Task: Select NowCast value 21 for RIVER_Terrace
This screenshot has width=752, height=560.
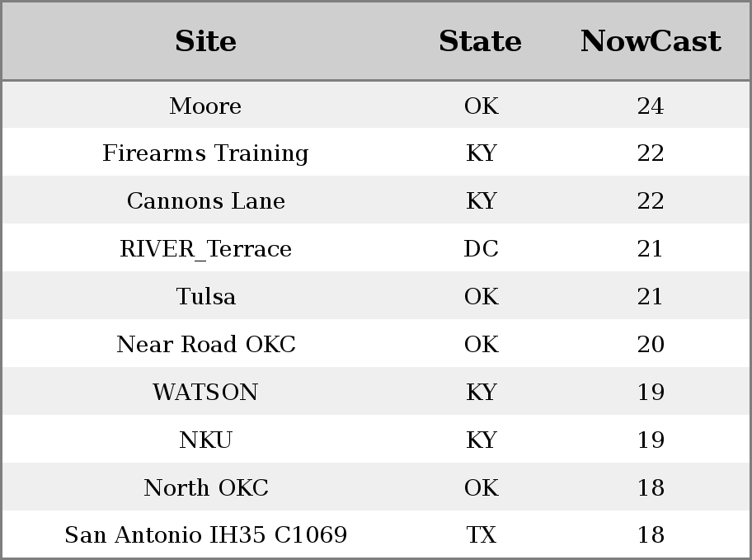Action: click(650, 248)
